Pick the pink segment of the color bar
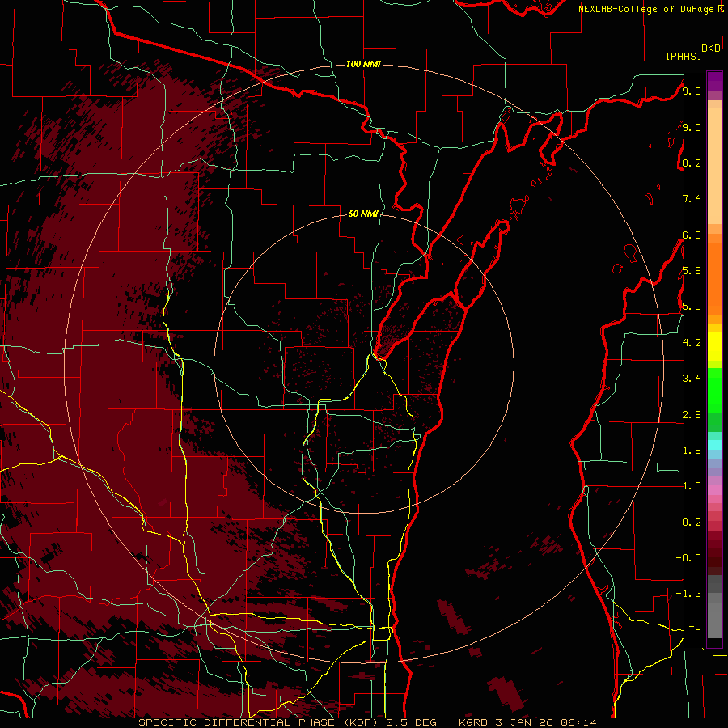 click(x=714, y=490)
